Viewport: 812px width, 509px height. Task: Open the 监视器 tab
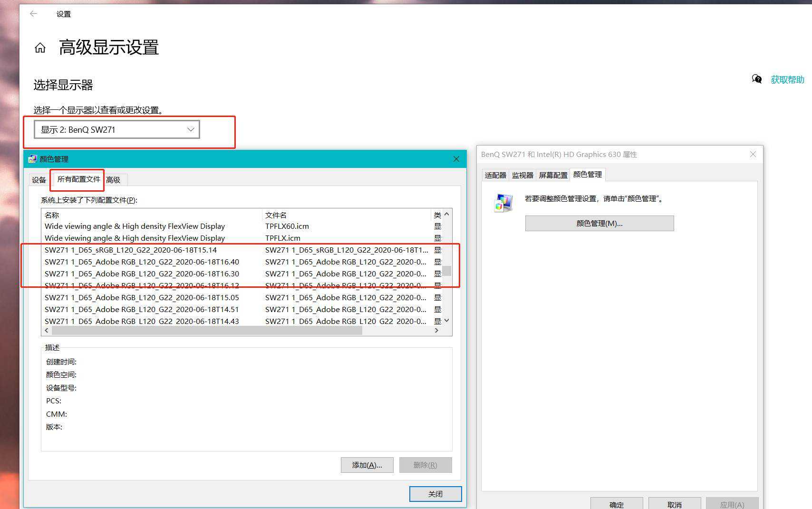(522, 175)
